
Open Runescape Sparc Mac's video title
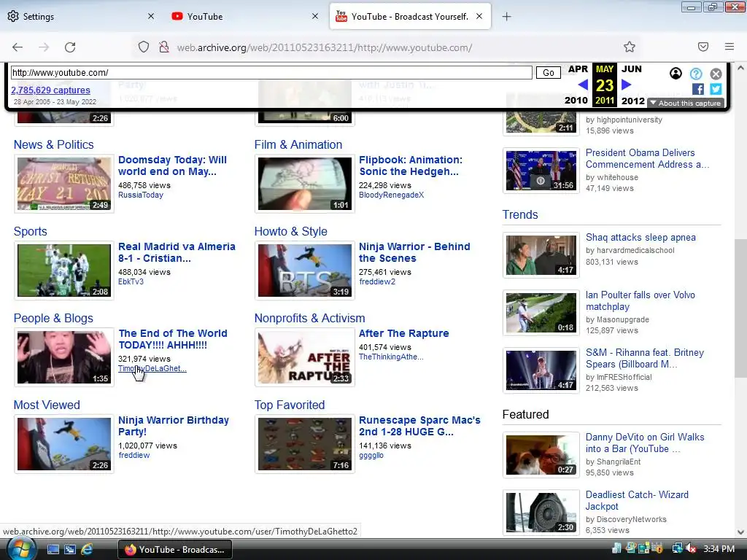(x=419, y=426)
